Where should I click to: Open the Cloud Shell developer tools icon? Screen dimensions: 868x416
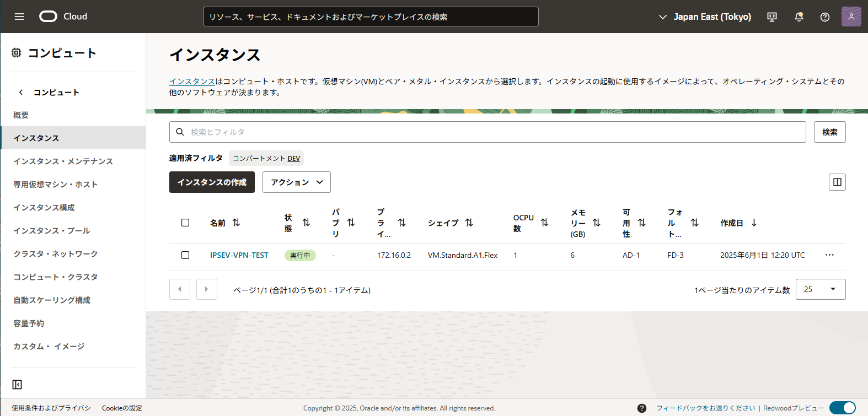(772, 17)
